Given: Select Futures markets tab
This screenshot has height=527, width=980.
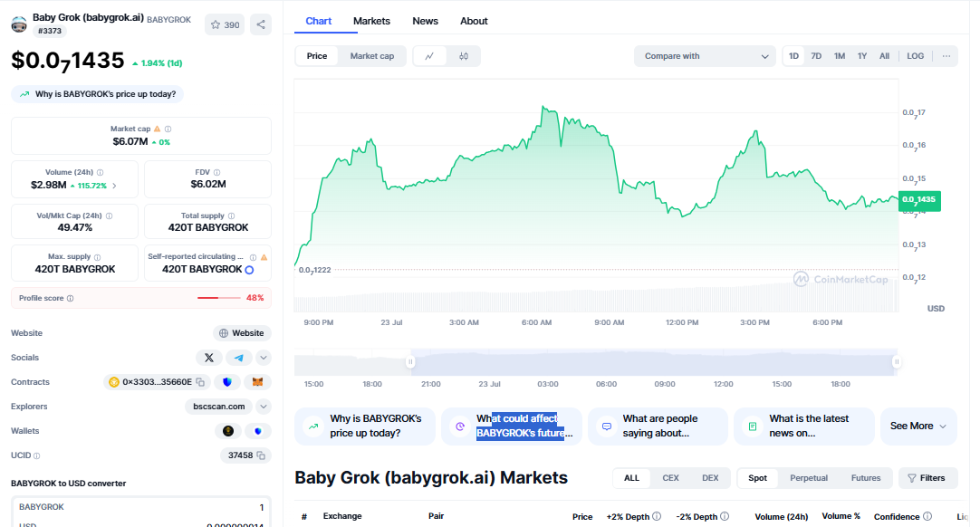Looking at the screenshot, I should [866, 478].
